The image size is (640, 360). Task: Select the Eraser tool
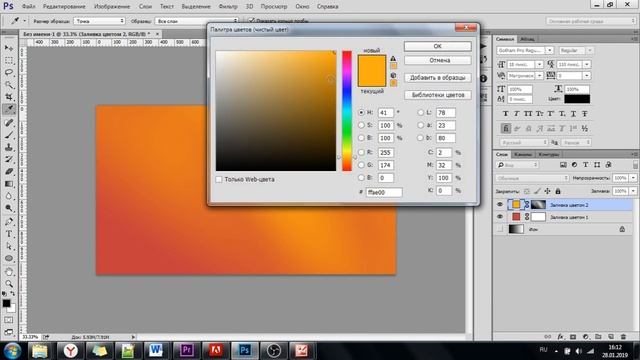coord(9,171)
